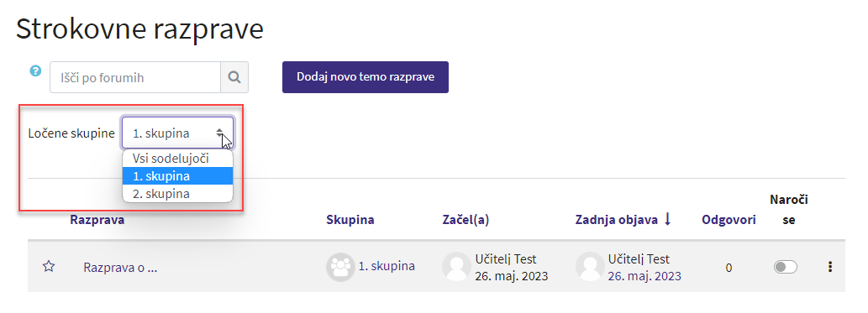
Task: Click the magnifier search icon button
Action: click(x=234, y=77)
